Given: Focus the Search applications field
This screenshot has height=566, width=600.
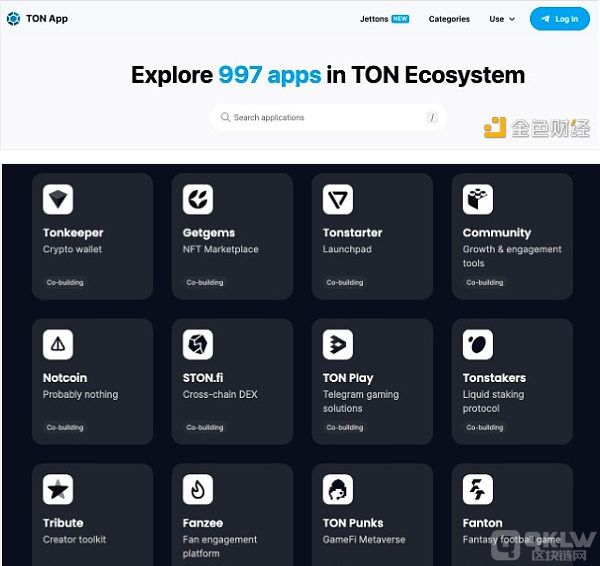Looking at the screenshot, I should (328, 117).
